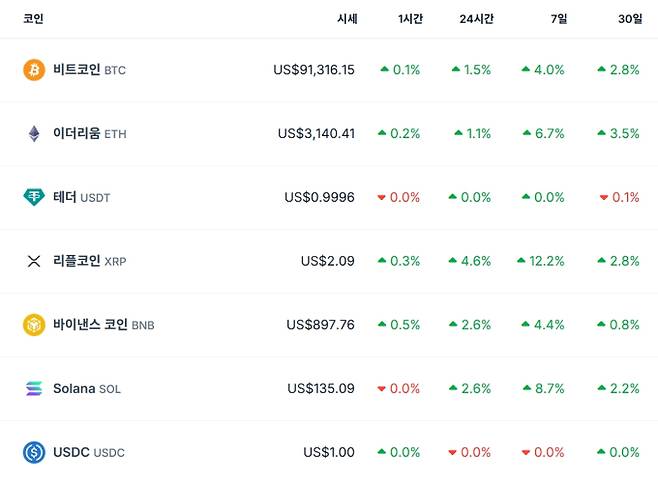Click the Solana logo icon
Viewport: 658px width, 484px height.
click(x=34, y=388)
